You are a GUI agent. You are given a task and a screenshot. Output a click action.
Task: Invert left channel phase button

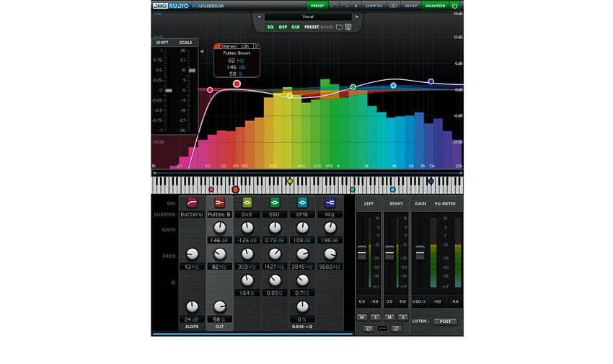(369, 329)
